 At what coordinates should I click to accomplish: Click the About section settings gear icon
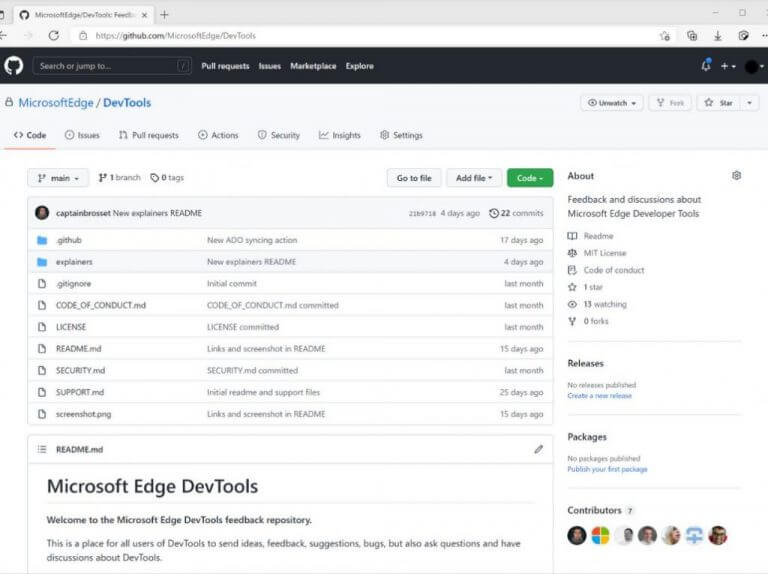click(x=736, y=175)
